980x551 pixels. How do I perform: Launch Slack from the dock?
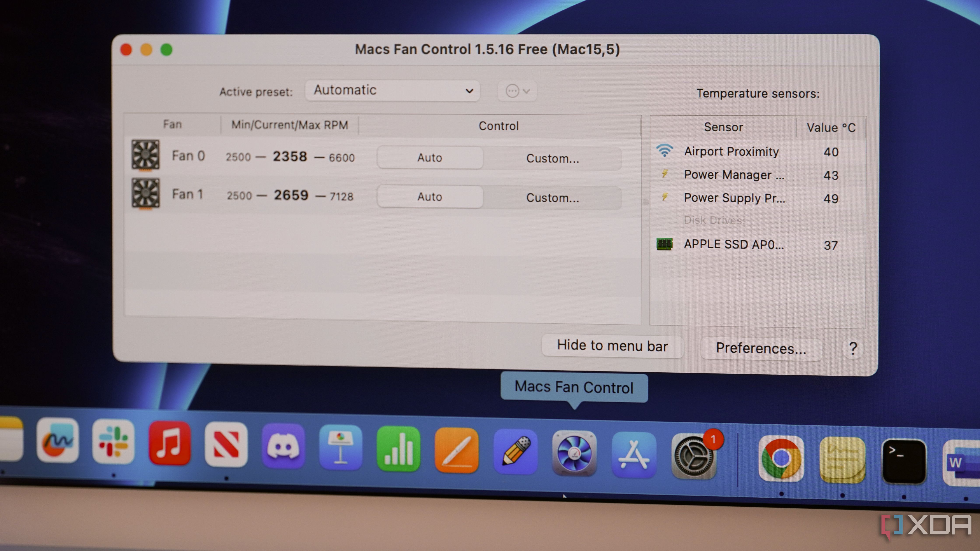(x=113, y=442)
